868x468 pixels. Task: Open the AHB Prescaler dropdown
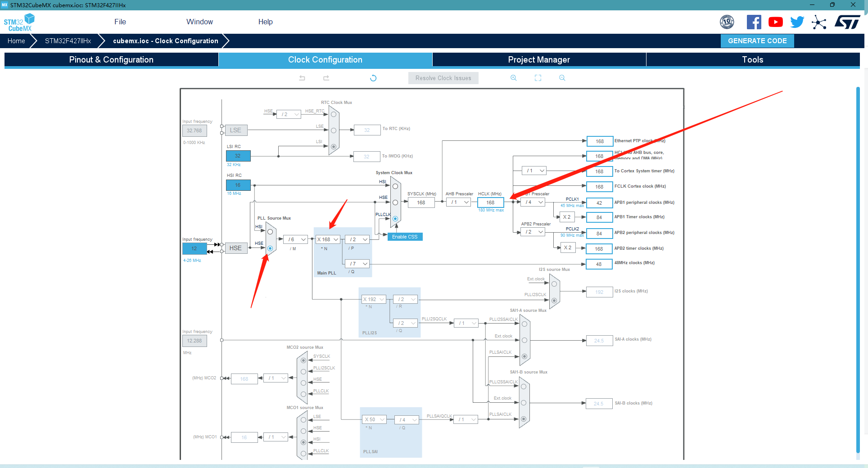pos(459,202)
